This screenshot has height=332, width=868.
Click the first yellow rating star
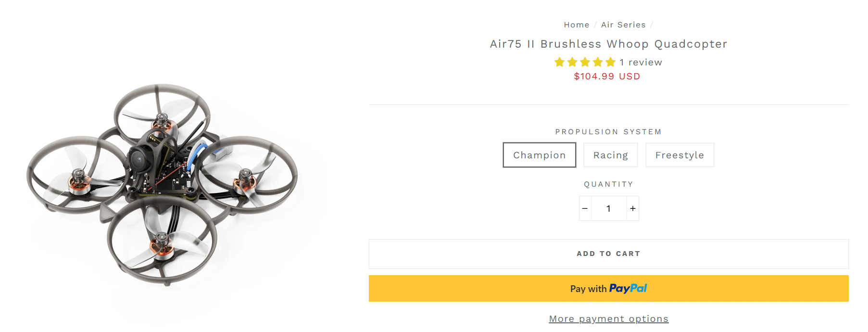coord(559,62)
